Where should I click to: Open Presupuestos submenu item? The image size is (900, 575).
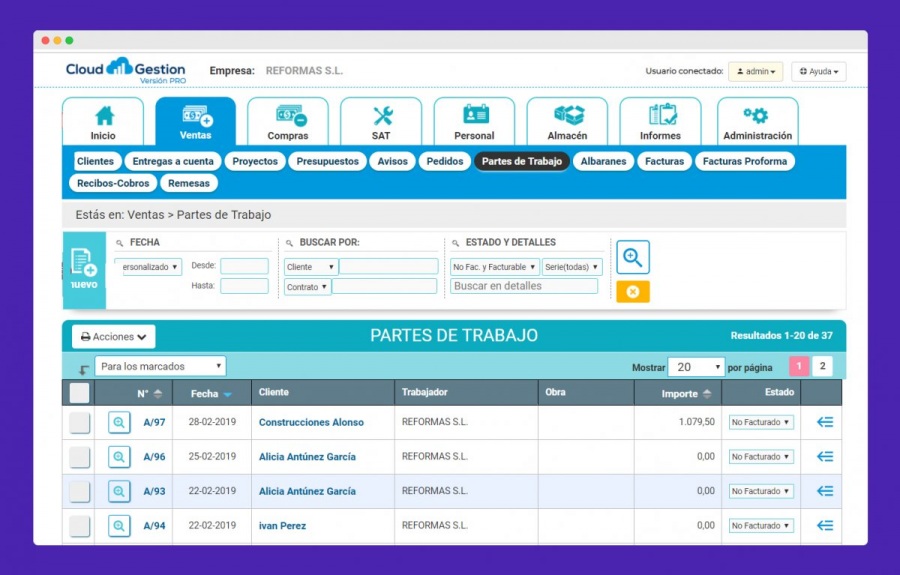[327, 161]
